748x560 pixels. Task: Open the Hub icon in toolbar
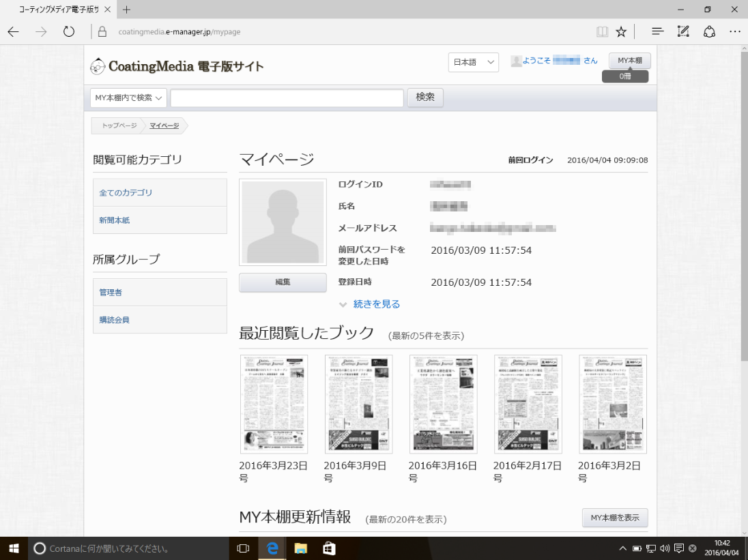[657, 31]
